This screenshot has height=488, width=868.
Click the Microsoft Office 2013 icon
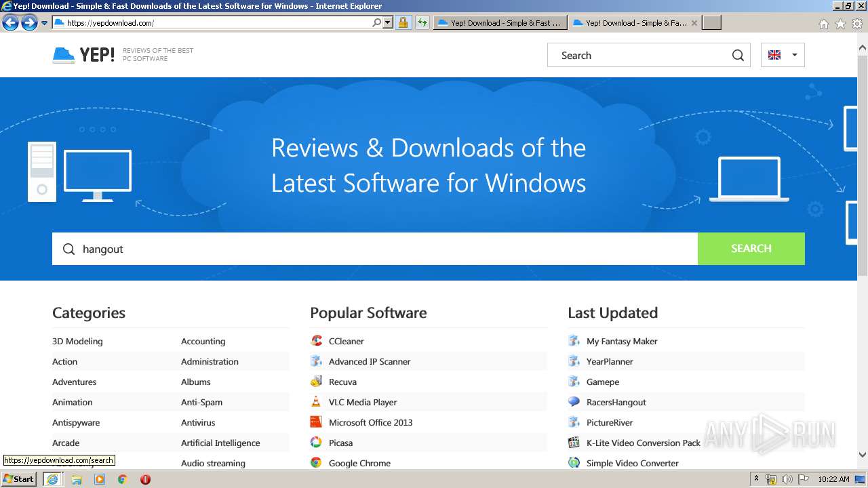pyautogui.click(x=316, y=422)
